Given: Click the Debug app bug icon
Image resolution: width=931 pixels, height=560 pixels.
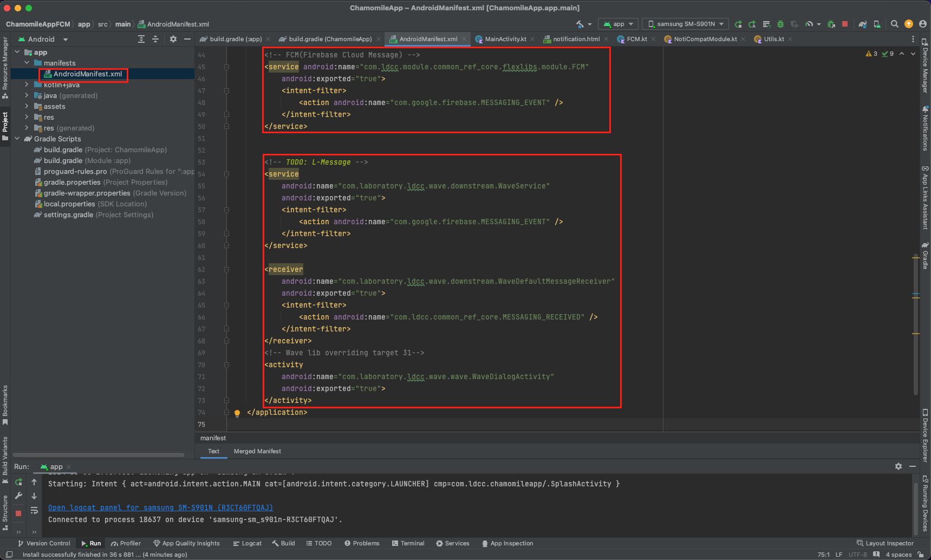Looking at the screenshot, I should [x=780, y=24].
